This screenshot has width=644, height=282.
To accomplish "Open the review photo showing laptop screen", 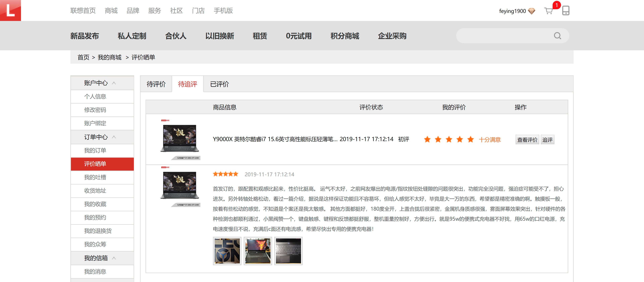I will tap(258, 251).
